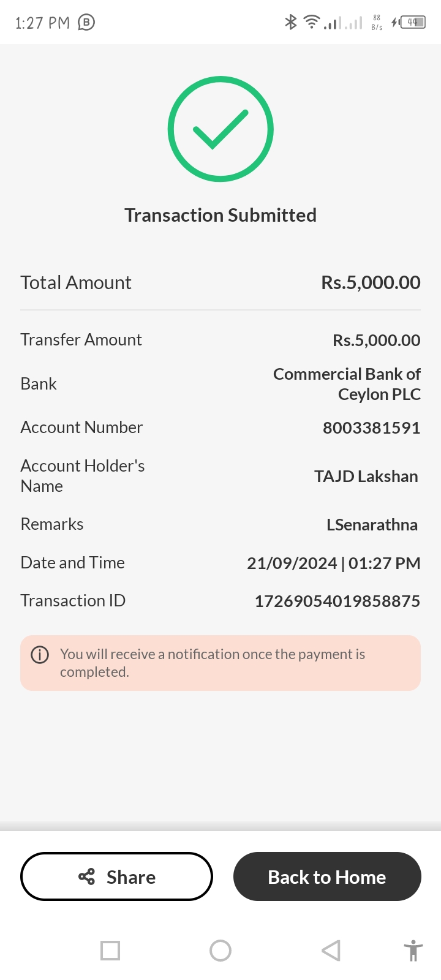Select the Transaction ID number

pyautogui.click(x=337, y=601)
